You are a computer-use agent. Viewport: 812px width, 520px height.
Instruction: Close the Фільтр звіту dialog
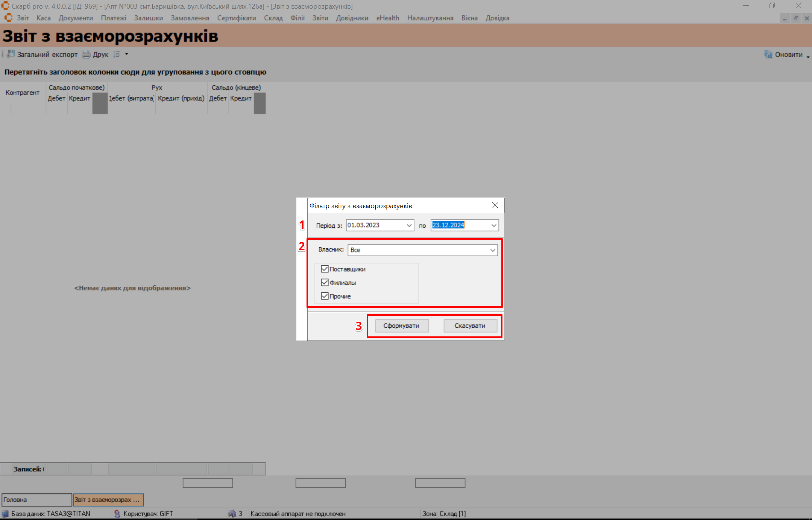coord(495,205)
